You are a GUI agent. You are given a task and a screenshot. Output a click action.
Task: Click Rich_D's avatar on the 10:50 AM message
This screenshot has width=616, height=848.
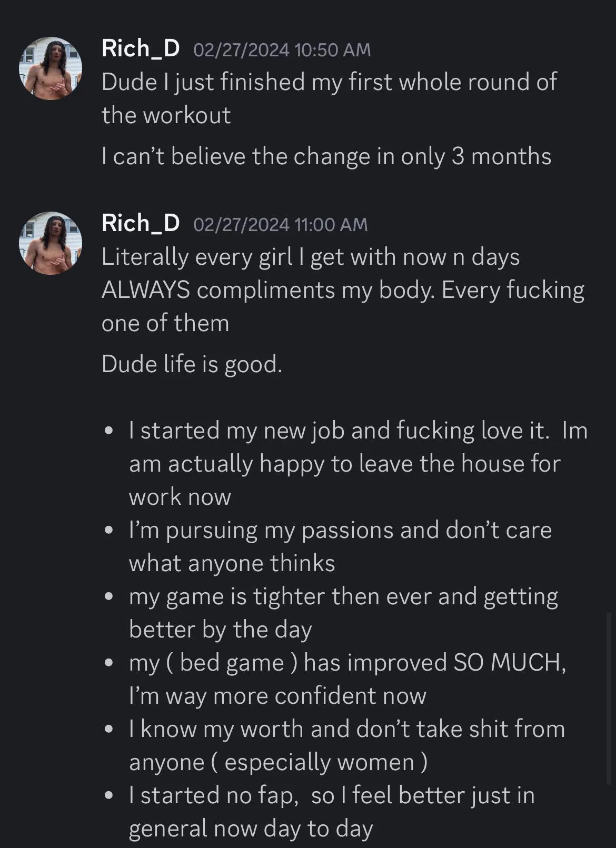tap(51, 68)
